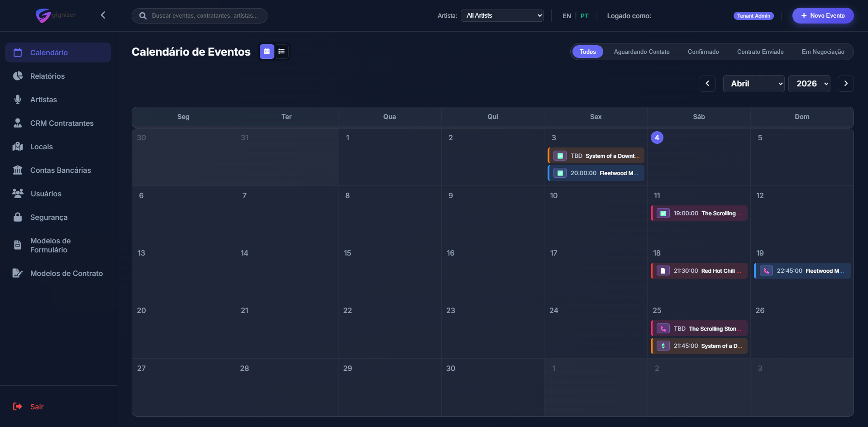Open the All Artists dropdown
The image size is (868, 427).
pyautogui.click(x=502, y=16)
